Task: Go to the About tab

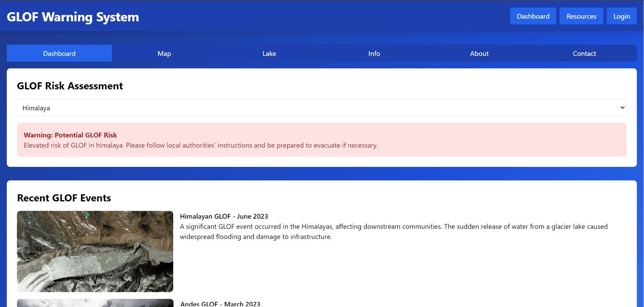Action: click(x=479, y=53)
